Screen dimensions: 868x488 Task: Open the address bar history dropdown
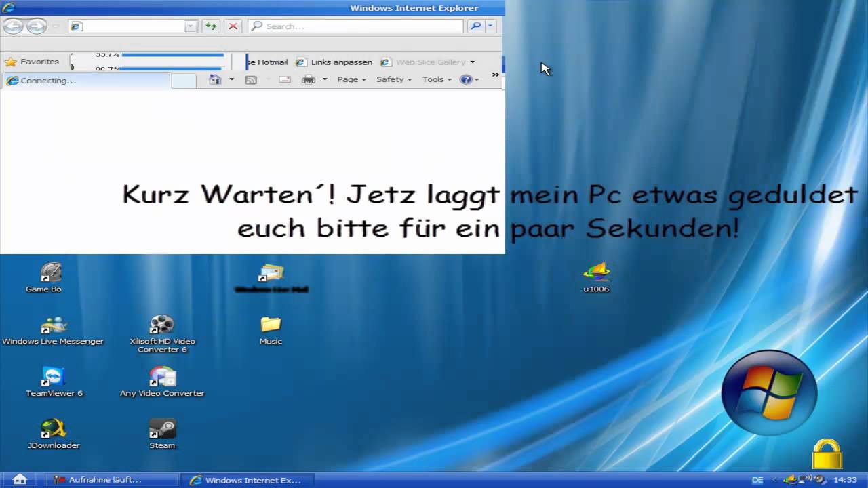tap(191, 26)
